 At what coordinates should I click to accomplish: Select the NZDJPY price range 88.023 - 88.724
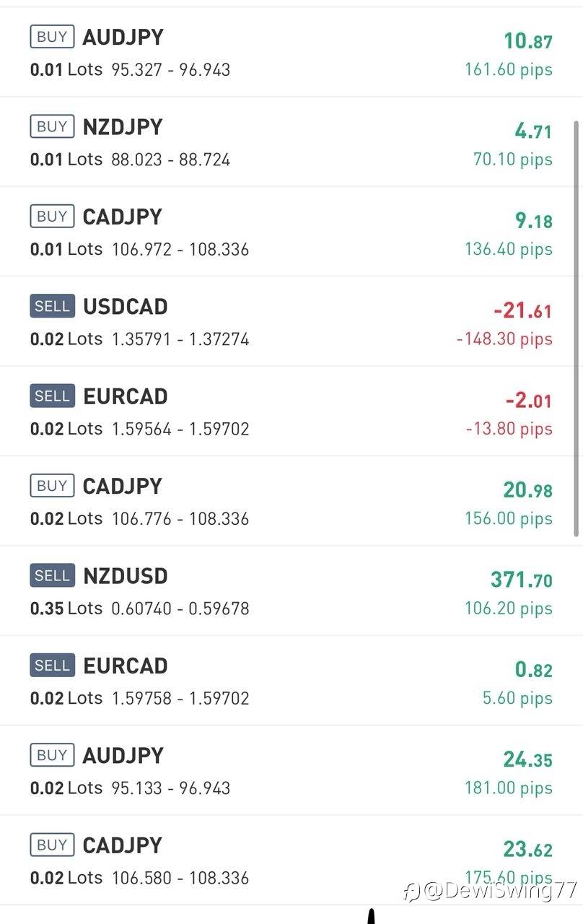(x=170, y=160)
